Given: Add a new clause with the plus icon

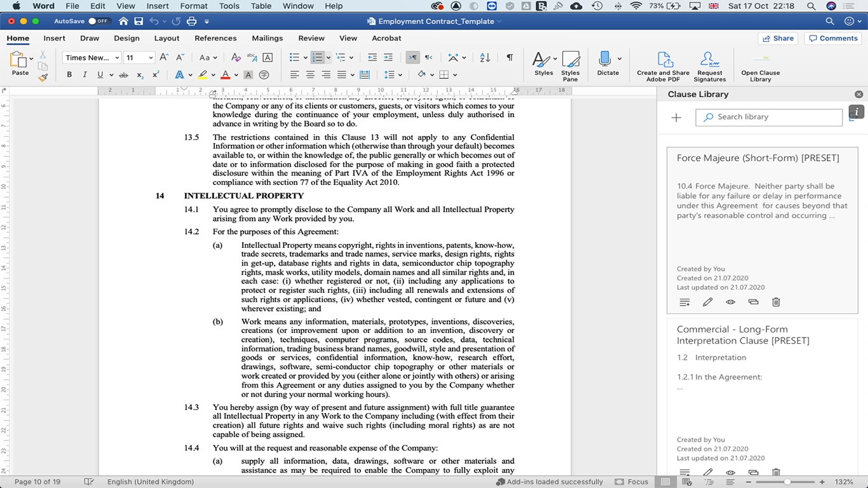Looking at the screenshot, I should (x=676, y=118).
